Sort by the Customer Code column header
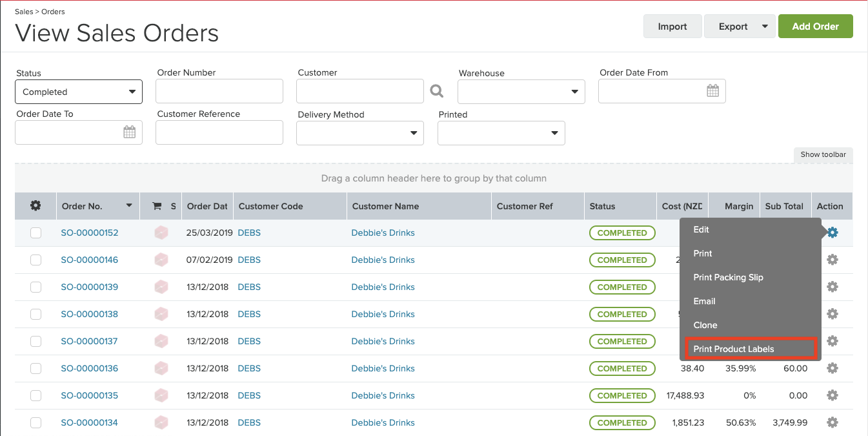Image resolution: width=868 pixels, height=436 pixels. [x=270, y=206]
